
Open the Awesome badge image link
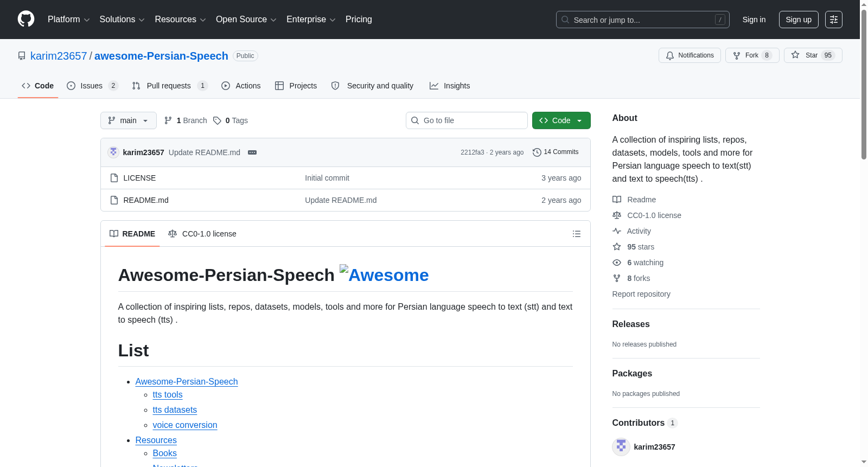384,274
